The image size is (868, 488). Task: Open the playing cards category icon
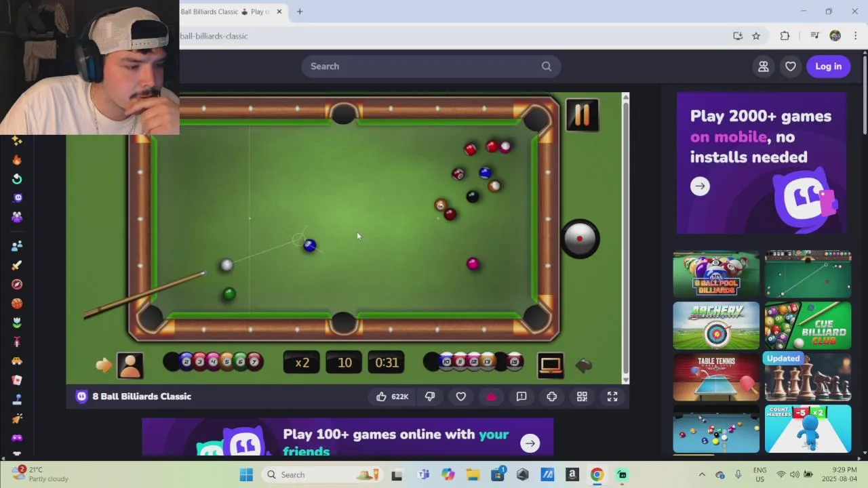tap(17, 380)
